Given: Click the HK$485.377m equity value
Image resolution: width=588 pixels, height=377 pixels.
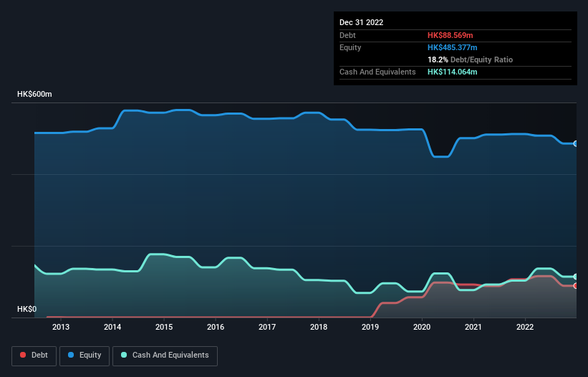Looking at the screenshot, I should tap(452, 47).
